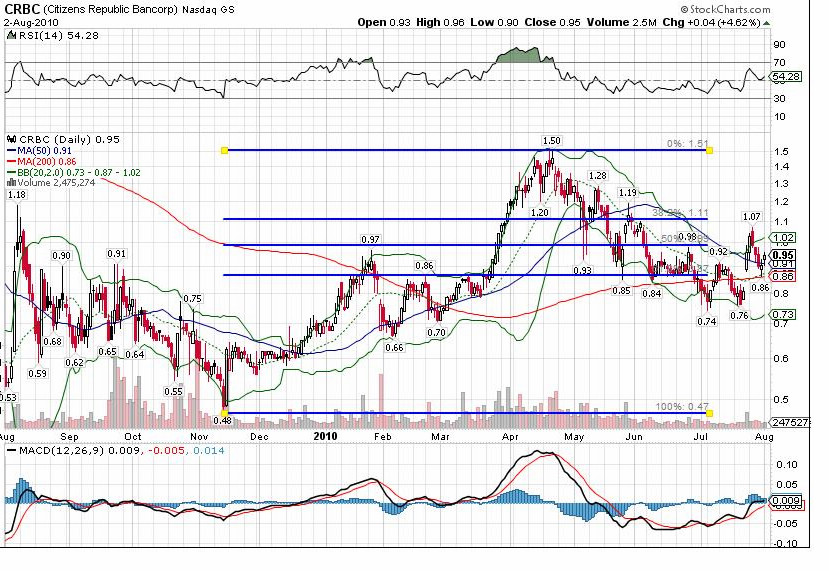Click the 0.59 price label
Viewport: 829px width, 571px height.
(x=37, y=373)
